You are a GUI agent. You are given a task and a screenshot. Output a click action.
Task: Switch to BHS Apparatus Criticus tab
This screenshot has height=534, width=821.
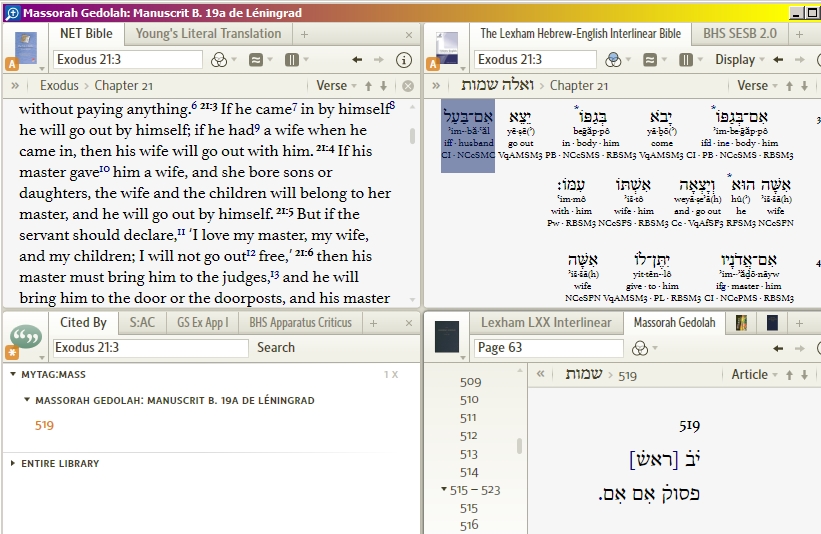[300, 322]
